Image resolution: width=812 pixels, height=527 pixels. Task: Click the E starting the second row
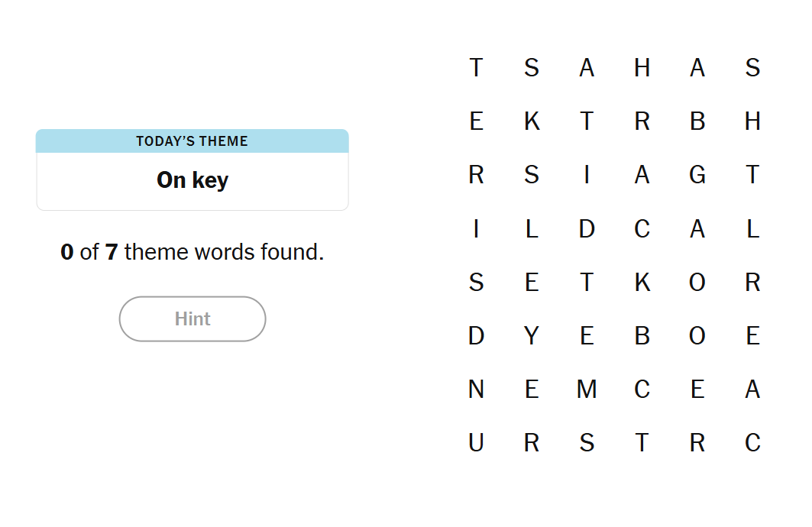coord(476,121)
